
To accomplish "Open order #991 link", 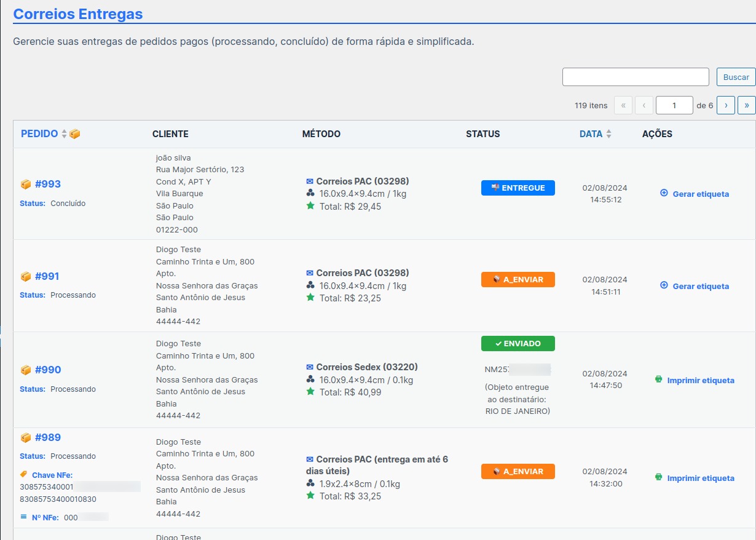I will point(47,276).
